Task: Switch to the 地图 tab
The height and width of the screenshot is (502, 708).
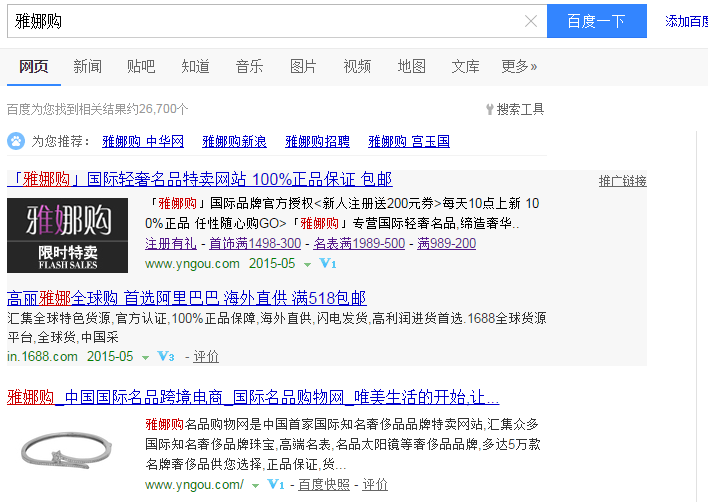Action: tap(411, 67)
